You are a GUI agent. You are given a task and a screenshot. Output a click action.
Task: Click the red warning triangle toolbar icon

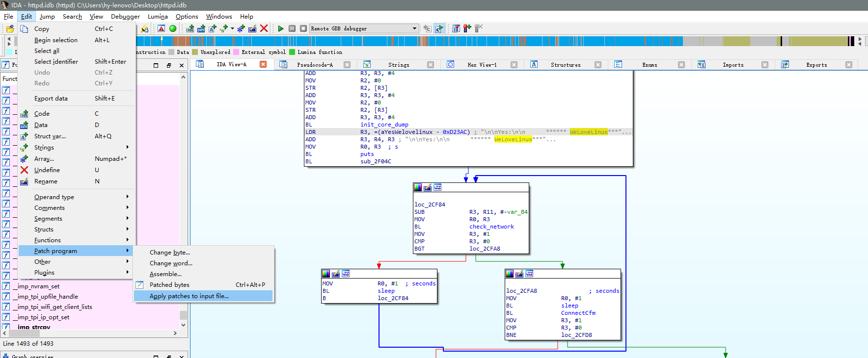pos(161,28)
